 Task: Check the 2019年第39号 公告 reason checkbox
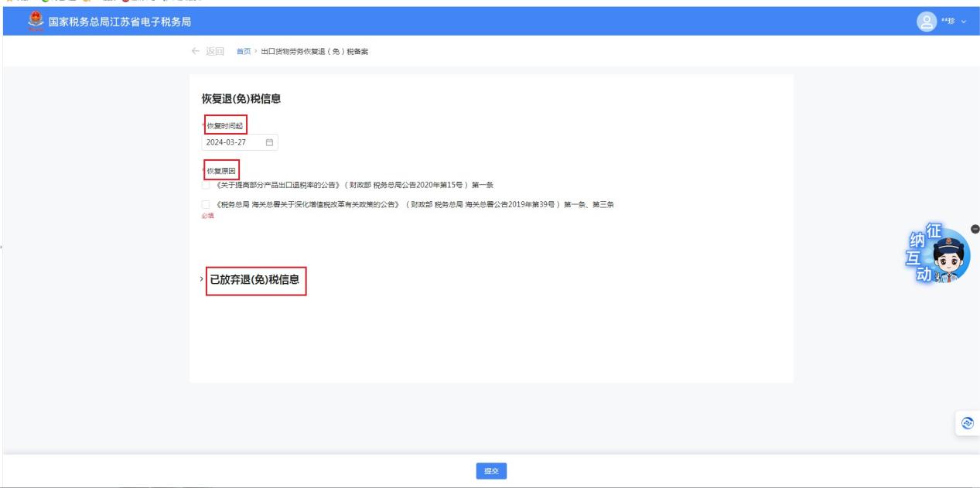pyautogui.click(x=206, y=204)
